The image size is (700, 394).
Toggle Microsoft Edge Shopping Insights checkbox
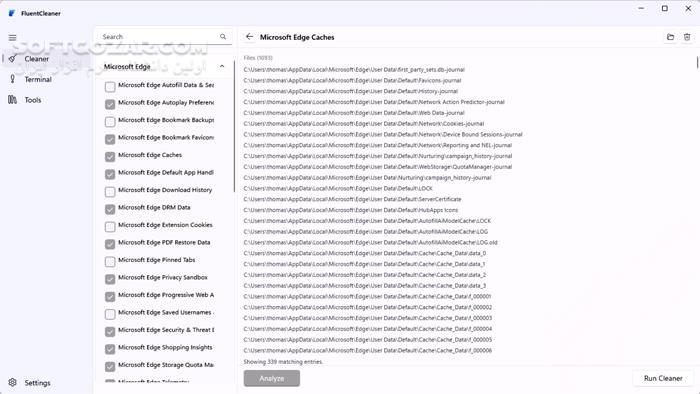110,349
